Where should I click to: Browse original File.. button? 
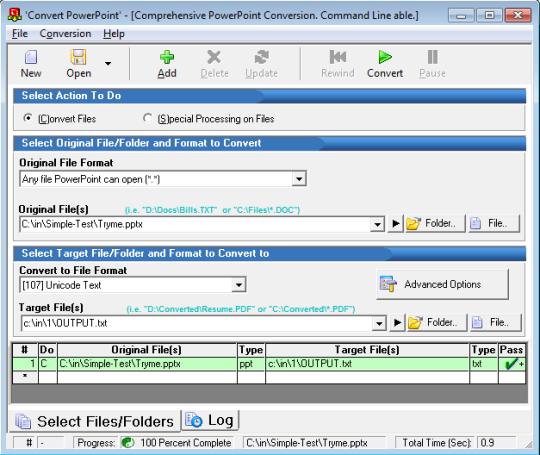(494, 224)
